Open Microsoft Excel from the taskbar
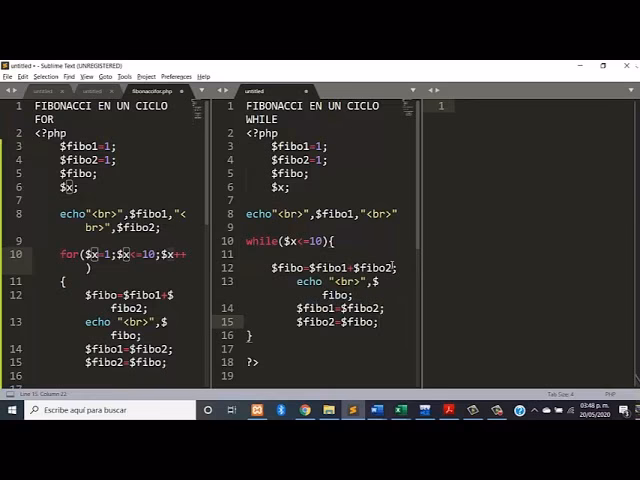The image size is (640, 480). (401, 410)
